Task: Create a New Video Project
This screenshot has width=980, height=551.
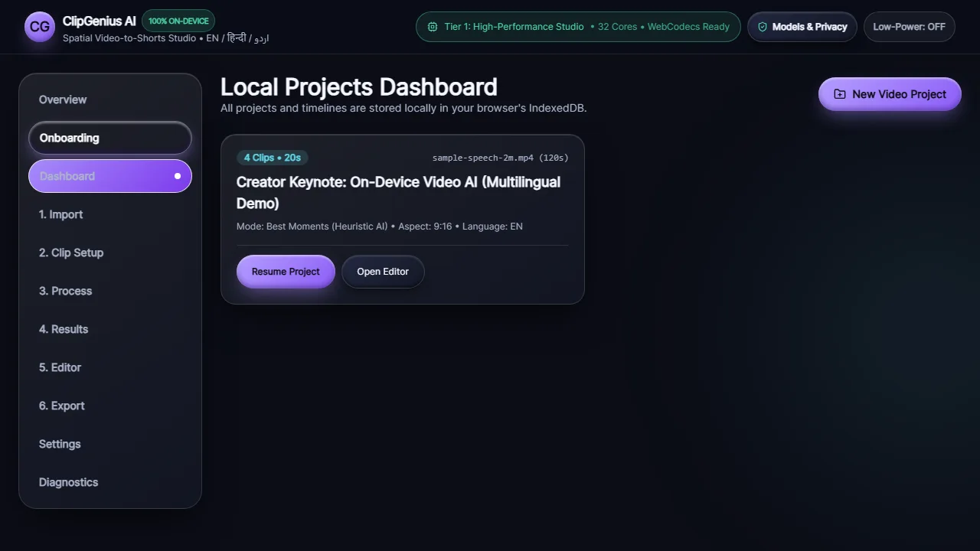Action: [x=890, y=94]
